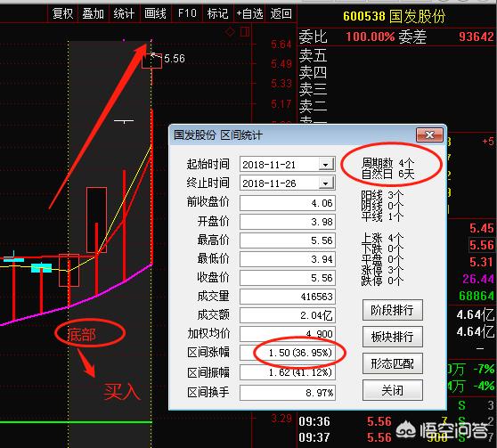The width and height of the screenshot is (497, 448).
Task: Open the F10 company info
Action: (187, 13)
